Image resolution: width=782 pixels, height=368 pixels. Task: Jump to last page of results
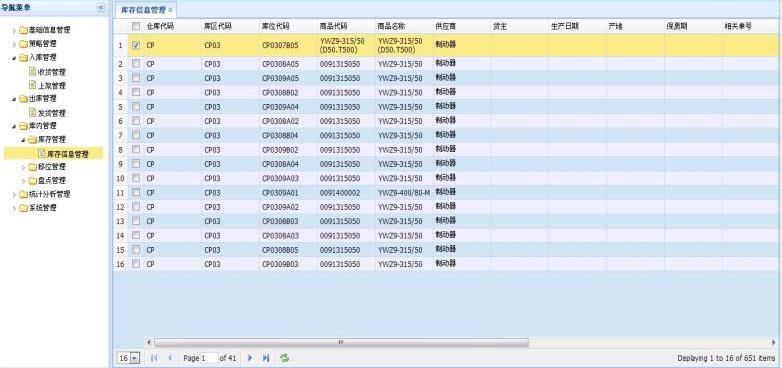(x=266, y=358)
